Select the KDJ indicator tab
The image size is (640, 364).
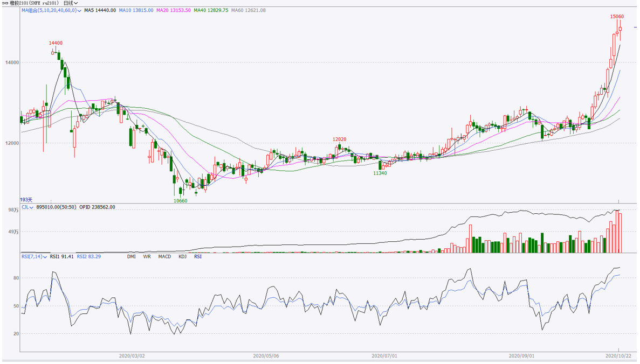[182, 257]
